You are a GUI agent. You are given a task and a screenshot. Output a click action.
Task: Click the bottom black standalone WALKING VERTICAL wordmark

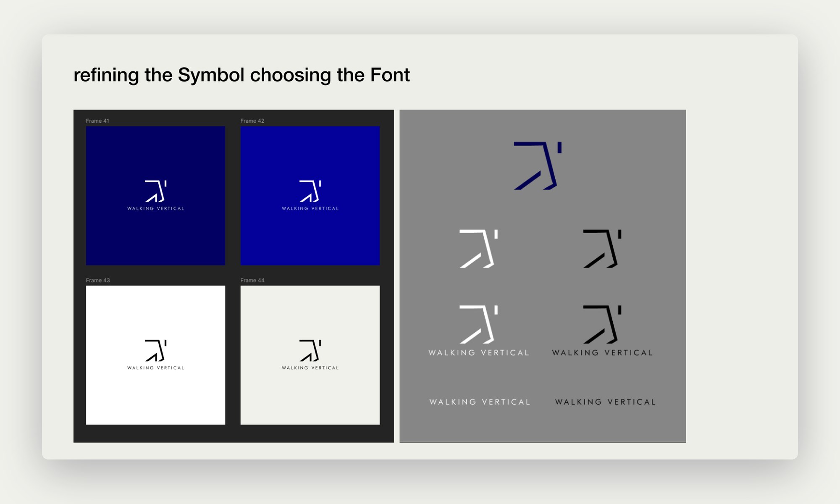click(606, 402)
